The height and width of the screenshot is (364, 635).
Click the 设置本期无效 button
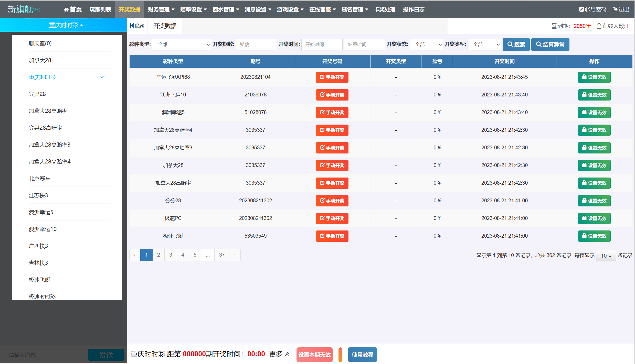[314, 355]
